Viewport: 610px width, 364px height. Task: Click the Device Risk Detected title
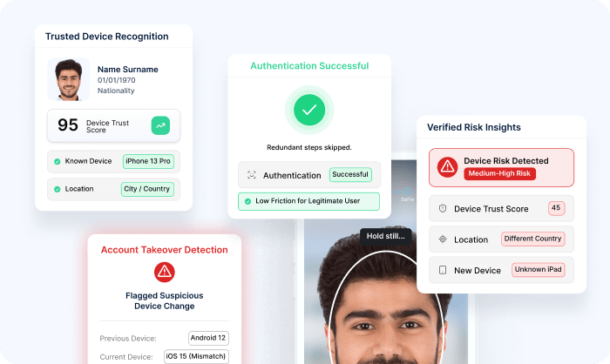click(x=505, y=161)
